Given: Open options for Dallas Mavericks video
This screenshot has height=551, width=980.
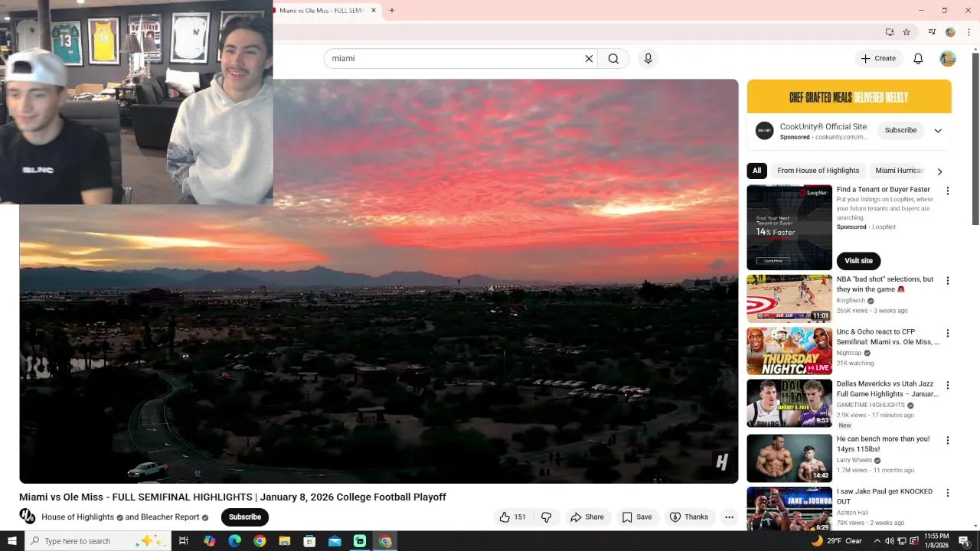Looking at the screenshot, I should pyautogui.click(x=947, y=386).
